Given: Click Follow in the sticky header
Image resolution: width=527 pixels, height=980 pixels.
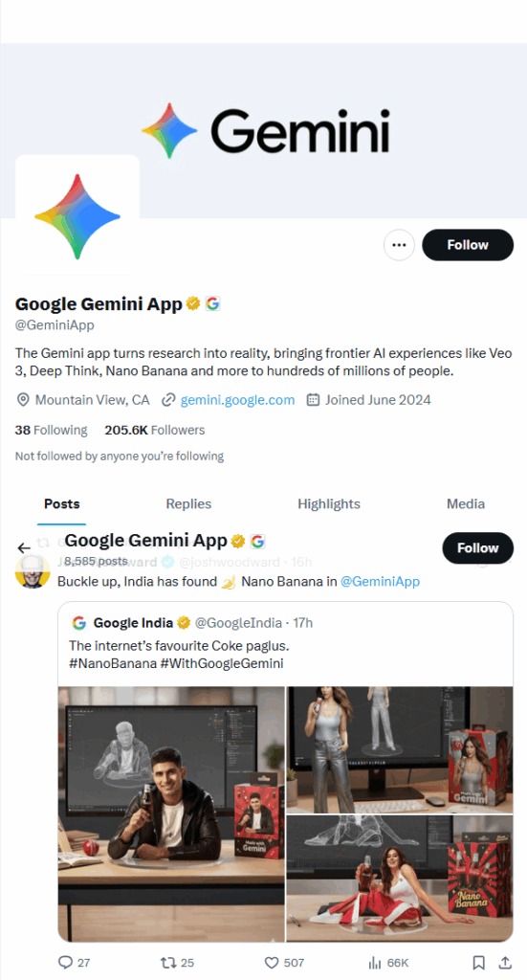Looking at the screenshot, I should coord(477,548).
